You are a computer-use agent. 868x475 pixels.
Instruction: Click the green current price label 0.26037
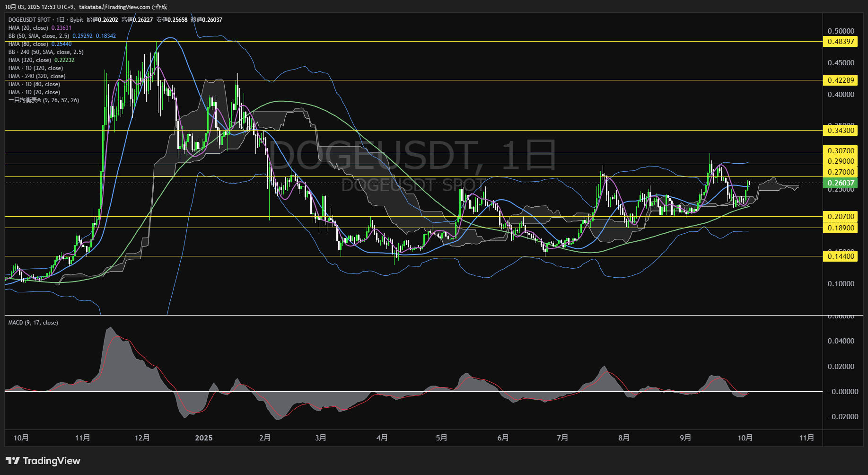841,183
